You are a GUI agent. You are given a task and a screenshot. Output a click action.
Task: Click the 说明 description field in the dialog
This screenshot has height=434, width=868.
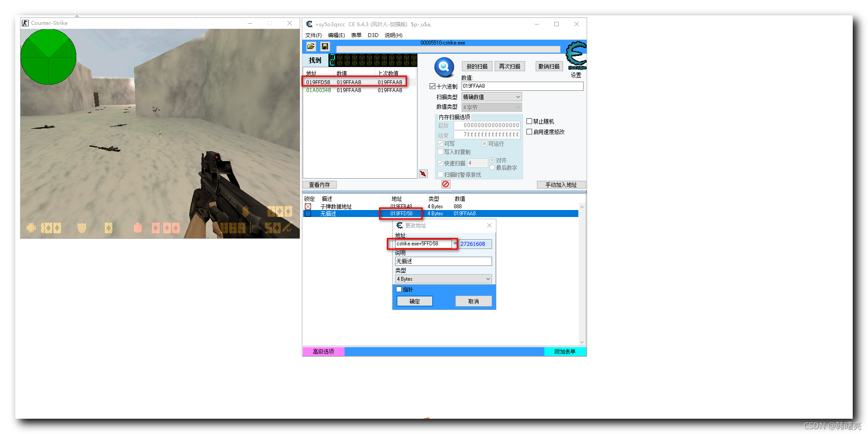[444, 261]
